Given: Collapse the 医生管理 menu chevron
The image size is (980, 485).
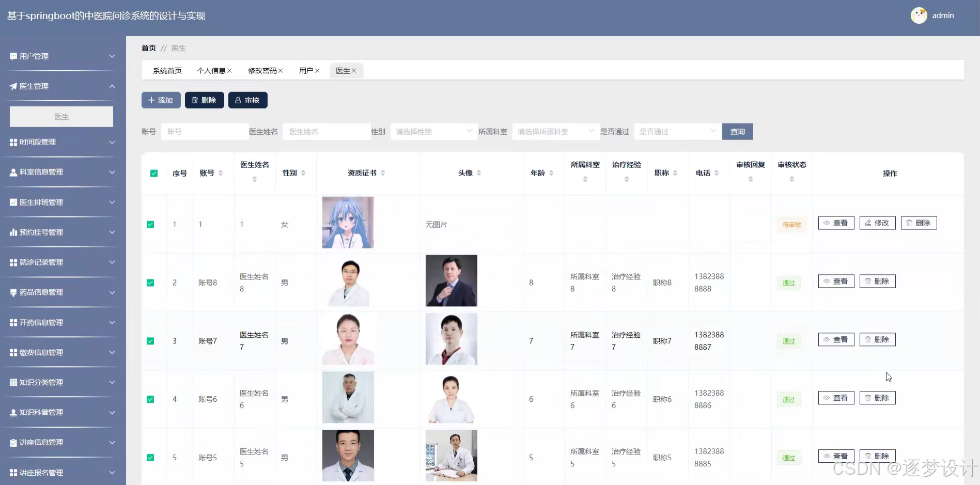Looking at the screenshot, I should click(x=112, y=86).
